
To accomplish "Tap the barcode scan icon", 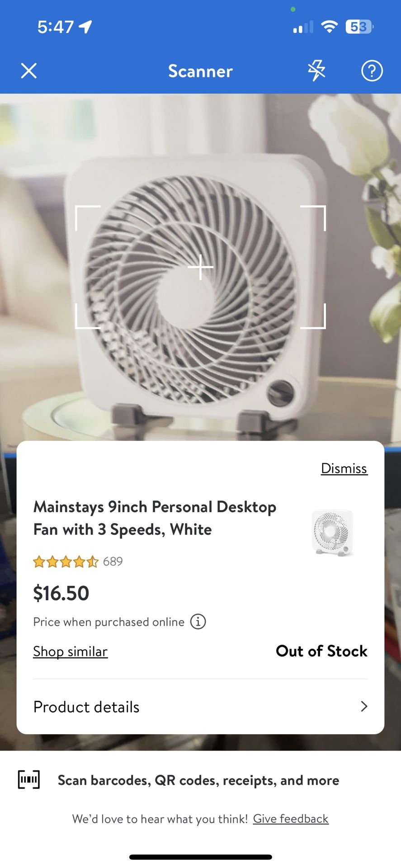I will click(29, 780).
